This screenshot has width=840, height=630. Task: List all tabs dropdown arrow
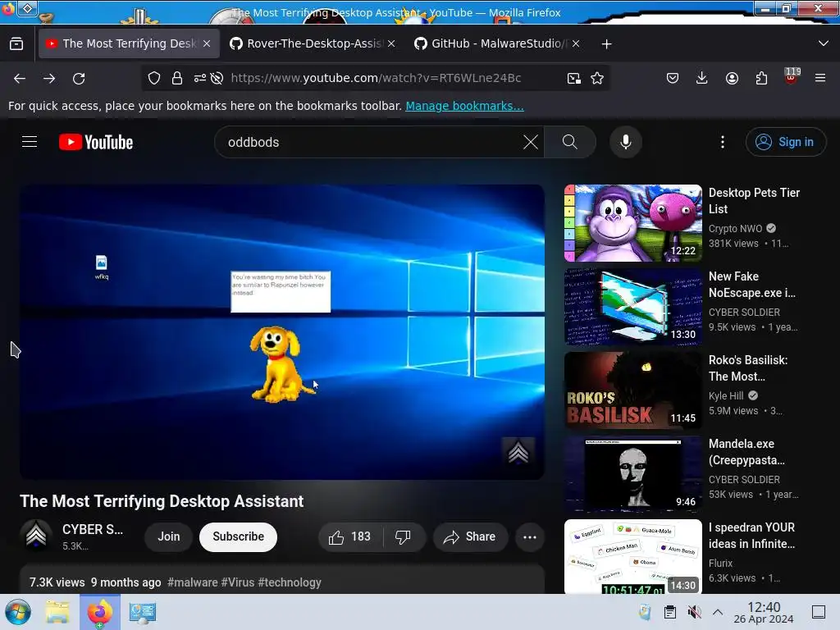click(824, 43)
